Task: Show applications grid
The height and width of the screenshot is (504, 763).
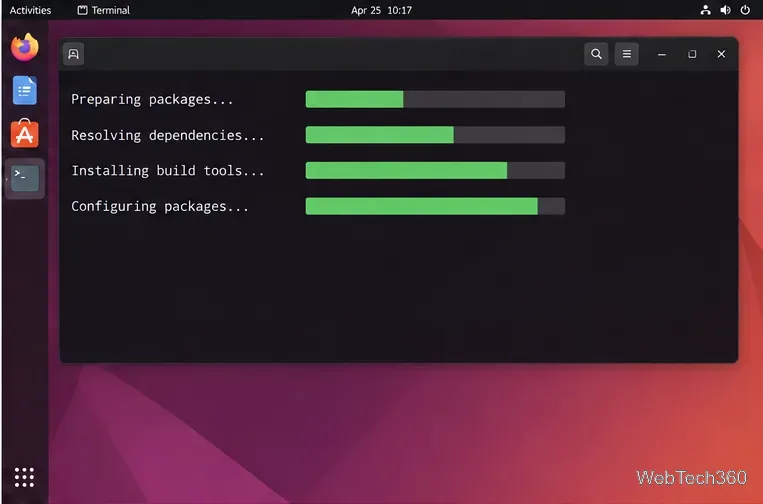Action: 24,477
